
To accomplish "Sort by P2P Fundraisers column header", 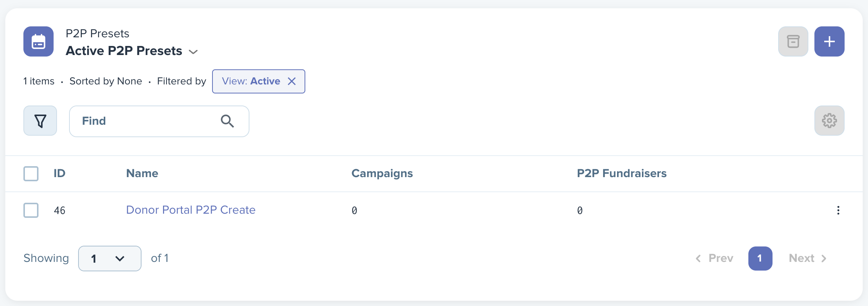I will 622,173.
